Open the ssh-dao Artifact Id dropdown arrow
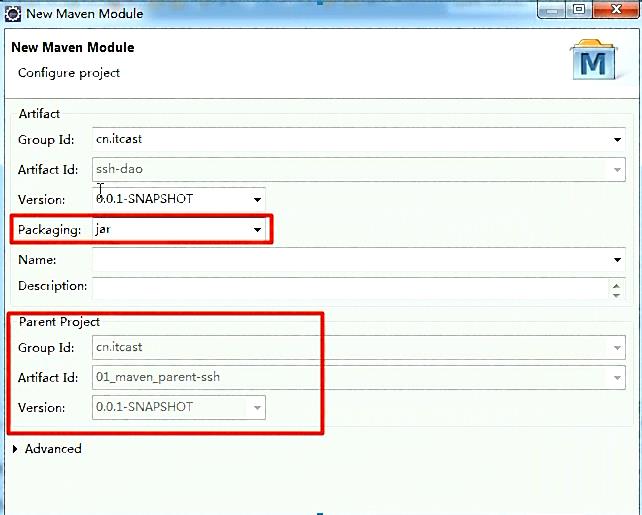642x515 pixels. (617, 169)
